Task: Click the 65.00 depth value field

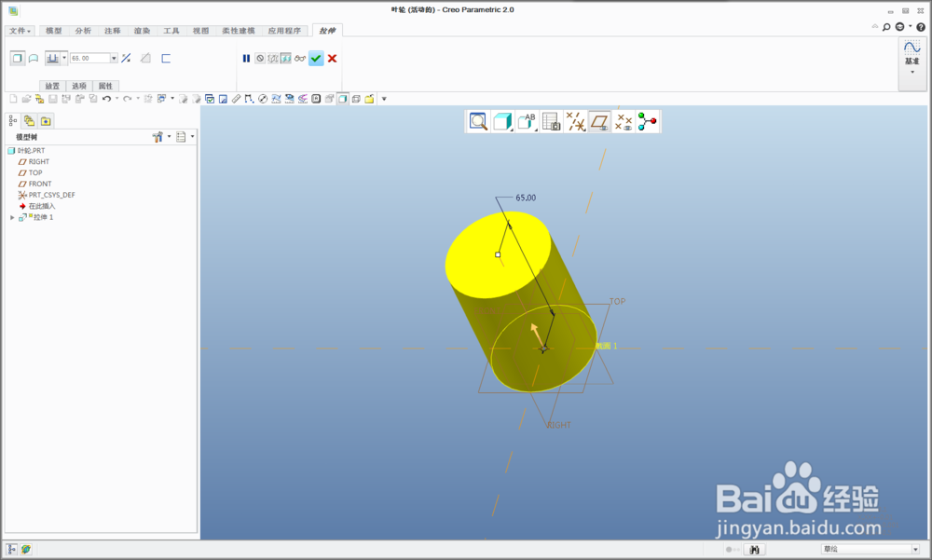Action: 90,59
